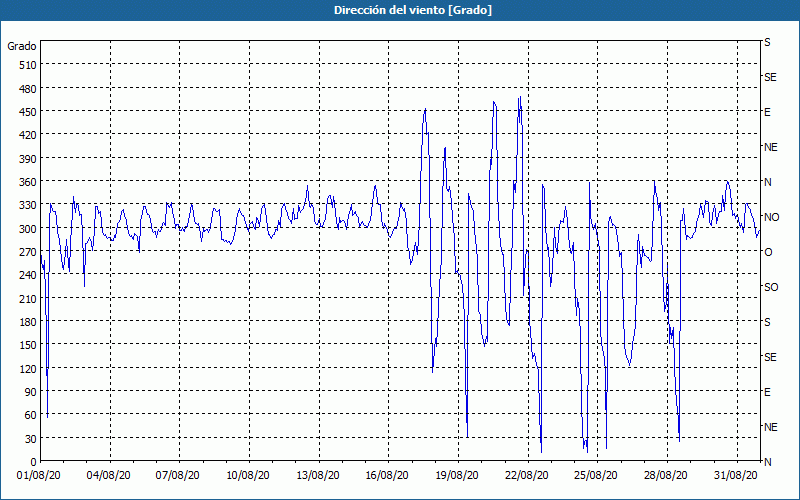The image size is (800, 500).
Task: Click the 300 y-axis value
Action: [x=28, y=229]
